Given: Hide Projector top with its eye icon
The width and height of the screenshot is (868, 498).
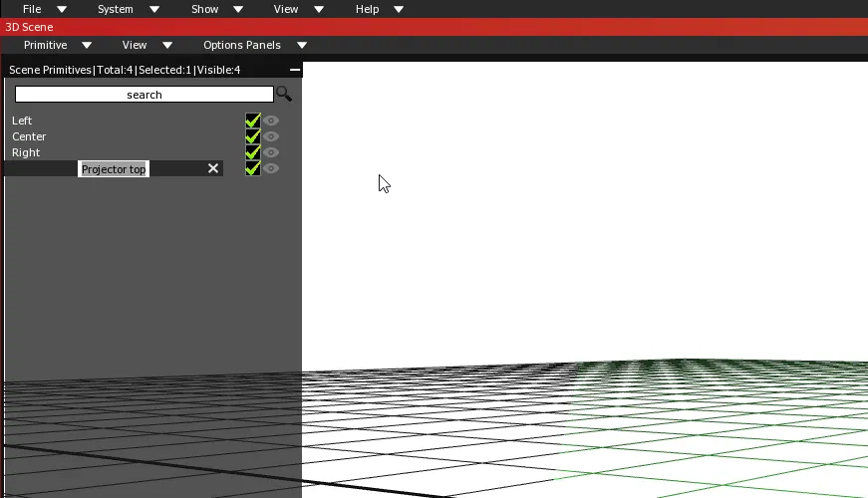Looking at the screenshot, I should coord(271,168).
